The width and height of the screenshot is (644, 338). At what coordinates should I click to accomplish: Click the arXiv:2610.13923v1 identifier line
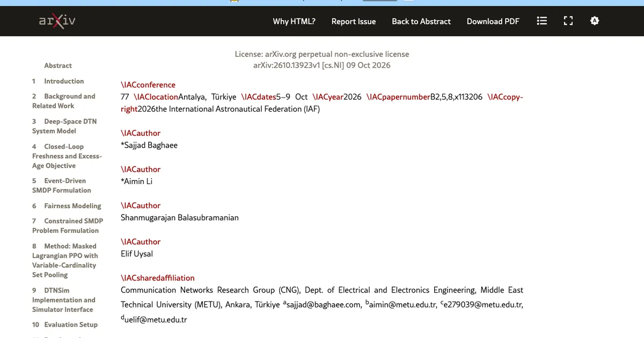pos(322,65)
